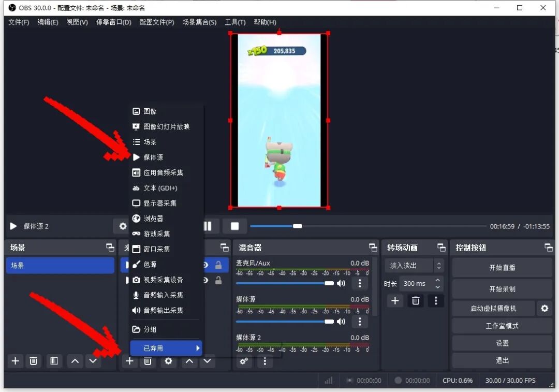Open virtual camera settings gear
The height and width of the screenshot is (392, 559).
pyautogui.click(x=545, y=308)
